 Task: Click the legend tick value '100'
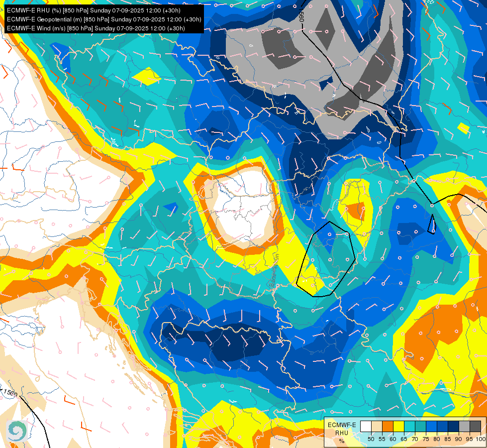coord(480,439)
